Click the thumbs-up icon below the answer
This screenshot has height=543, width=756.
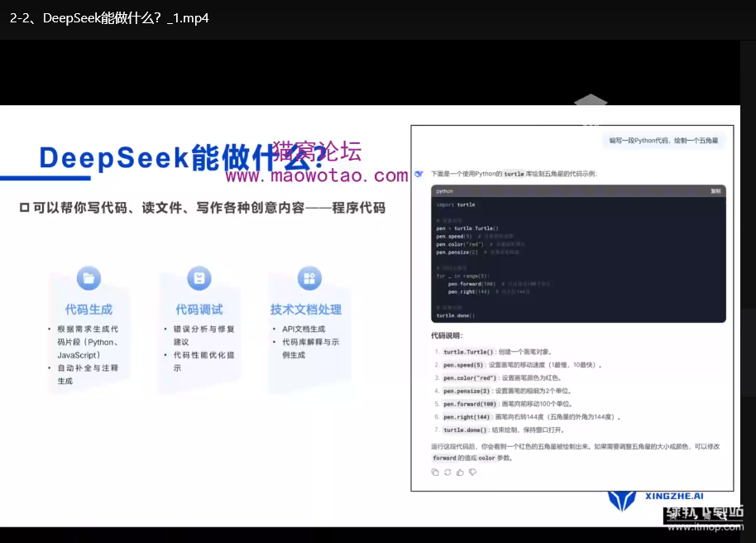[x=460, y=472]
